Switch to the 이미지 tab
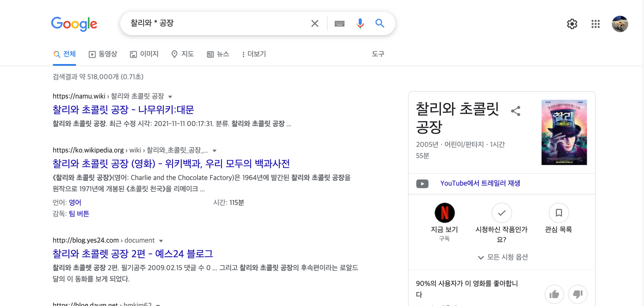 coord(144,54)
